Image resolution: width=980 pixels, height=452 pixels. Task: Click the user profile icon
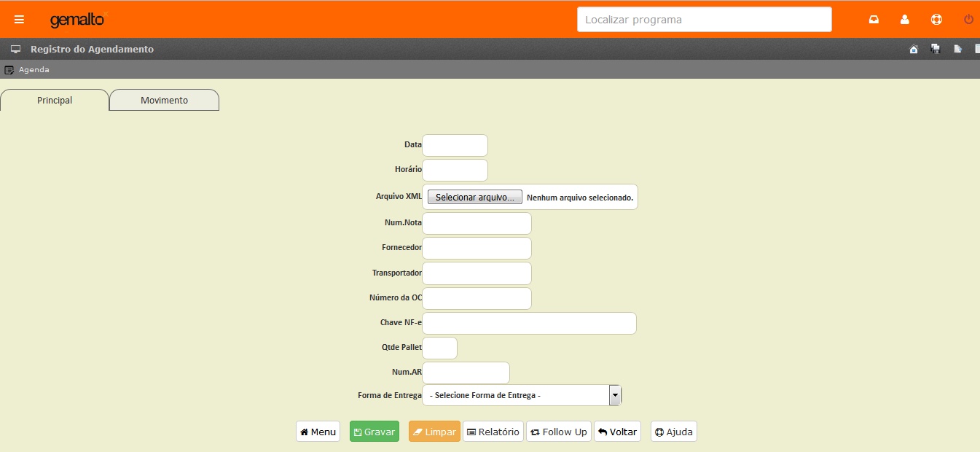tap(904, 20)
